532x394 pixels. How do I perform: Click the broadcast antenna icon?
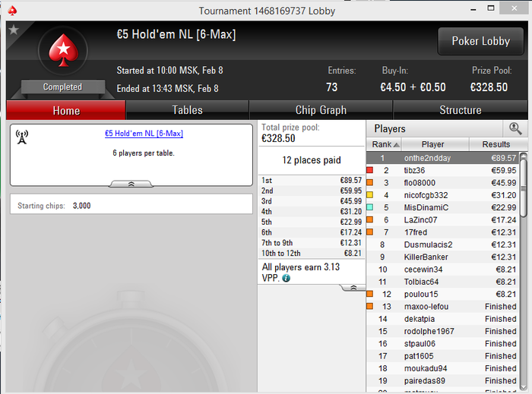[x=22, y=137]
